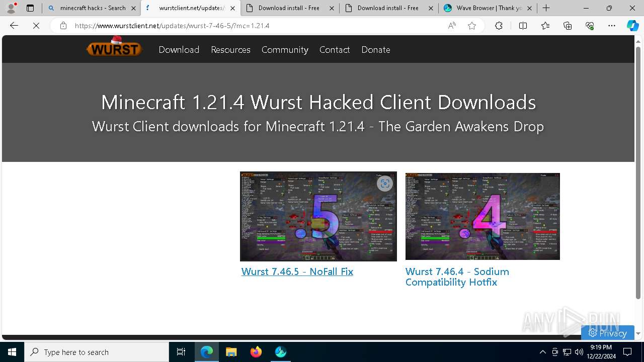The image size is (644, 362).
Task: Click Edge icon on taskbar
Action: (207, 352)
